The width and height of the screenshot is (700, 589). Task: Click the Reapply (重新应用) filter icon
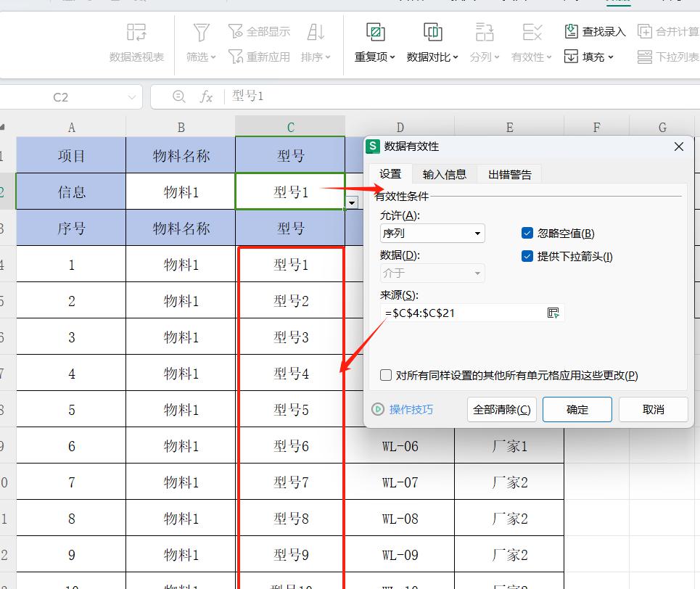pyautogui.click(x=235, y=57)
